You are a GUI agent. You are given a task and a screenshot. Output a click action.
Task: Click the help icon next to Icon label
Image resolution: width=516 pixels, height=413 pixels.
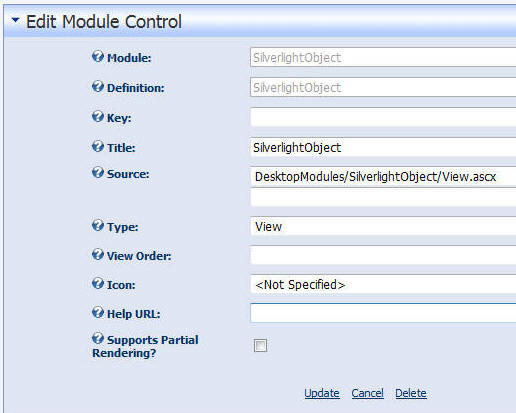(x=98, y=284)
